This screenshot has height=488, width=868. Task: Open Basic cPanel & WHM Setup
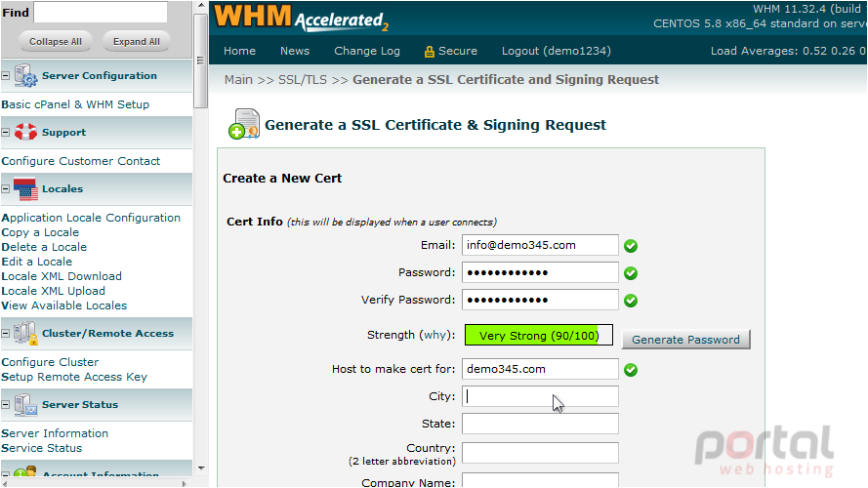tap(75, 104)
